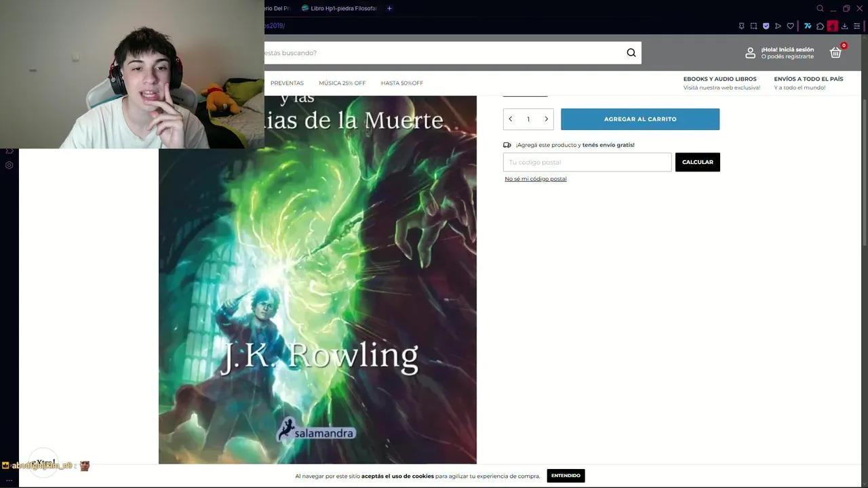Open the Hasta 50%OFF menu item

click(x=402, y=83)
